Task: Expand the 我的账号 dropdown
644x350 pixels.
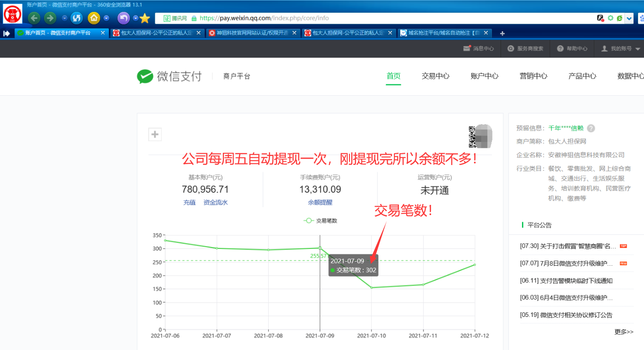Action: [x=620, y=49]
